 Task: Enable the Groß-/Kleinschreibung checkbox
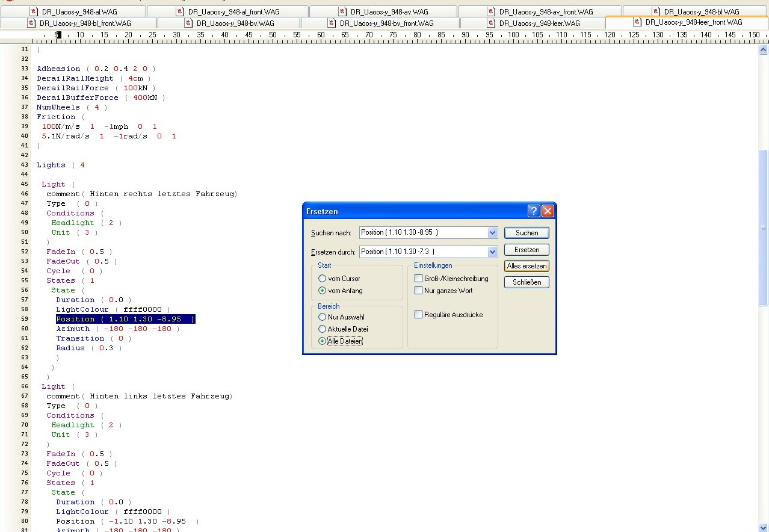418,279
